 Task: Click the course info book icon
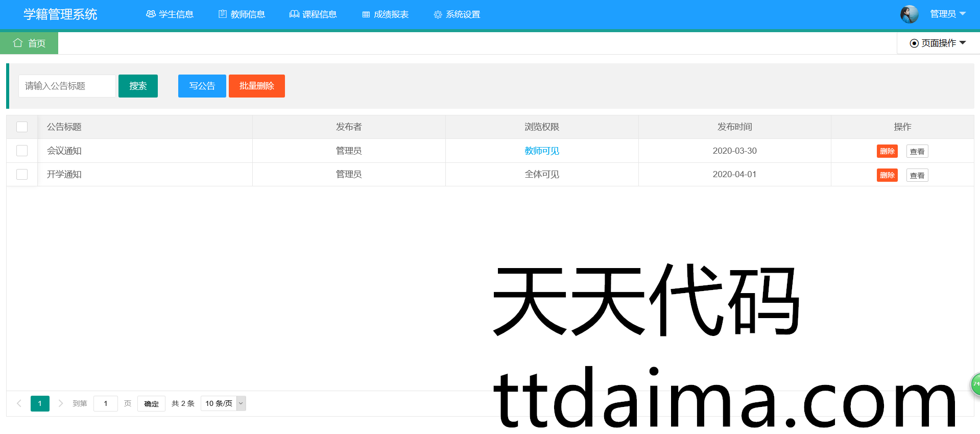[294, 14]
